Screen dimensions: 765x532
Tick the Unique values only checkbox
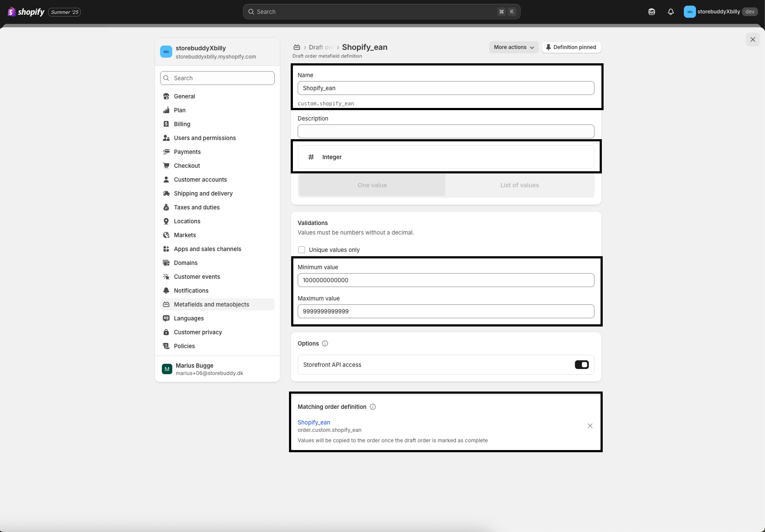[302, 250]
